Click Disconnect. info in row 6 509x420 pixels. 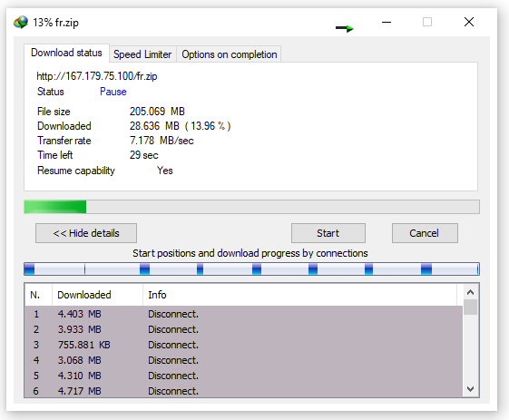point(173,391)
